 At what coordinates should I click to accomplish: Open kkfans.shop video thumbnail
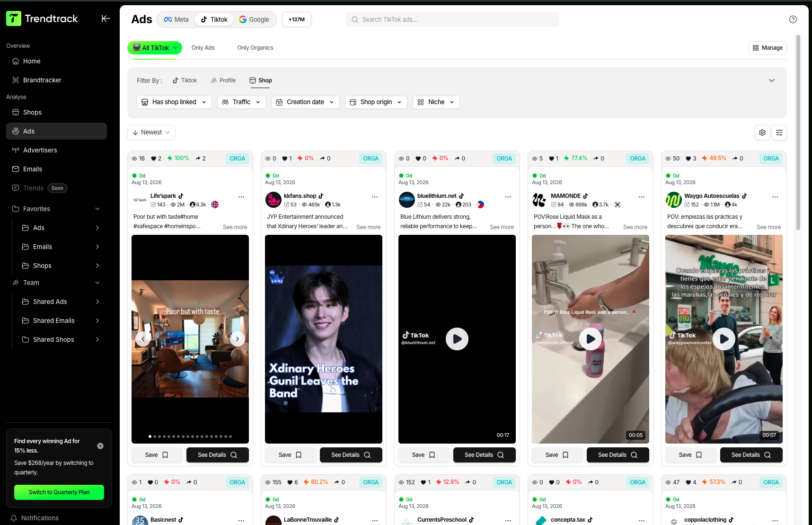324,339
